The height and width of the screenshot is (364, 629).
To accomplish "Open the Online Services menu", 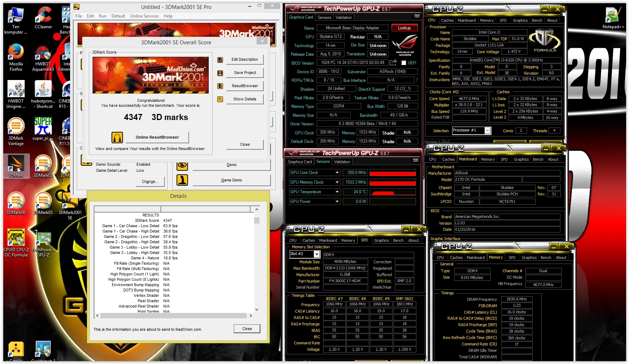I will (x=144, y=16).
